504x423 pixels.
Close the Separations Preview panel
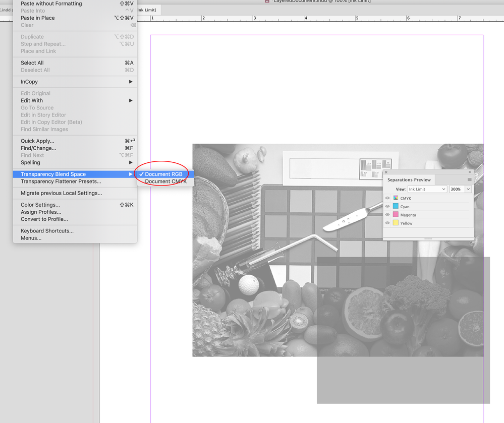[x=386, y=172]
